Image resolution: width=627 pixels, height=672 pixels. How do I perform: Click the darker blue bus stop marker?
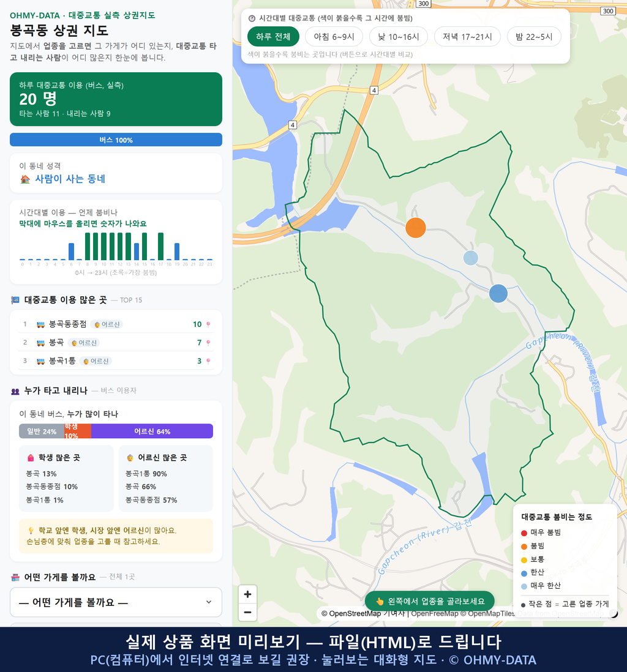[498, 294]
